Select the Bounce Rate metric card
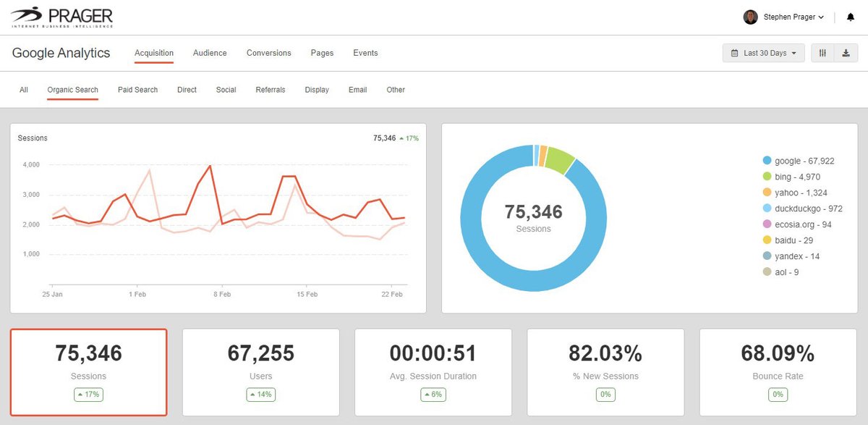 click(778, 372)
